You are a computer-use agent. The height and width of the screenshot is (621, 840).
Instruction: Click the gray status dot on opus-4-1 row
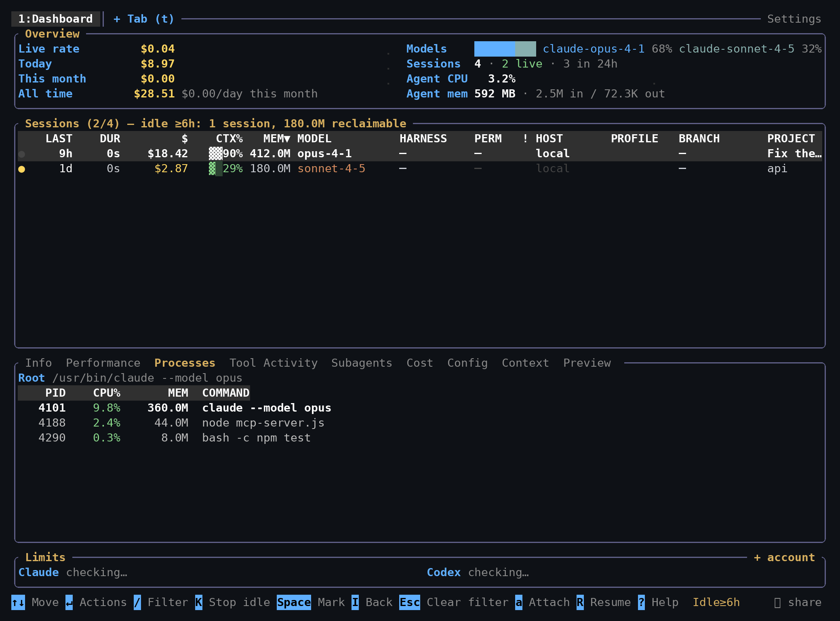click(22, 154)
